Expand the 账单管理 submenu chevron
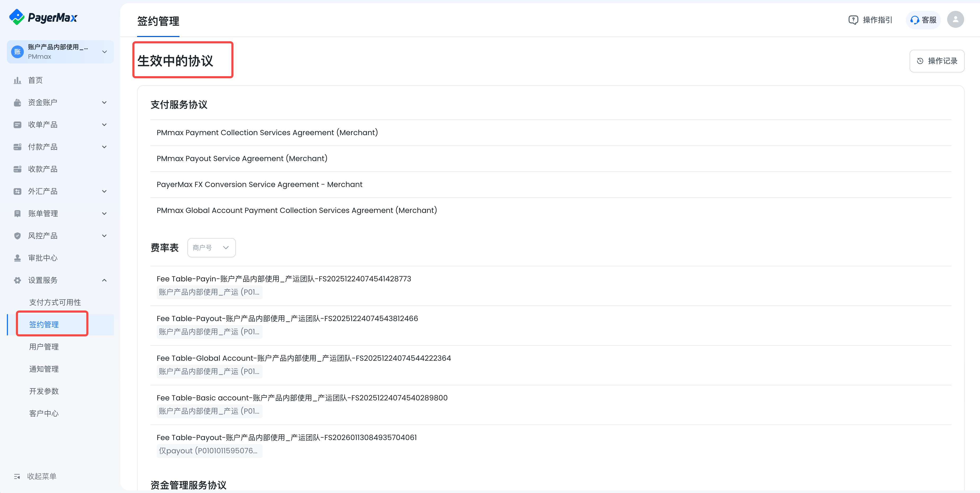This screenshot has height=493, width=980. click(x=104, y=214)
